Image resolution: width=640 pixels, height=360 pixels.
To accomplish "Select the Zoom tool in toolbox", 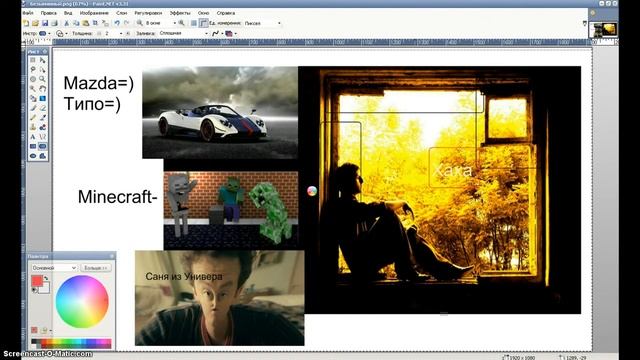I will click(42, 79).
